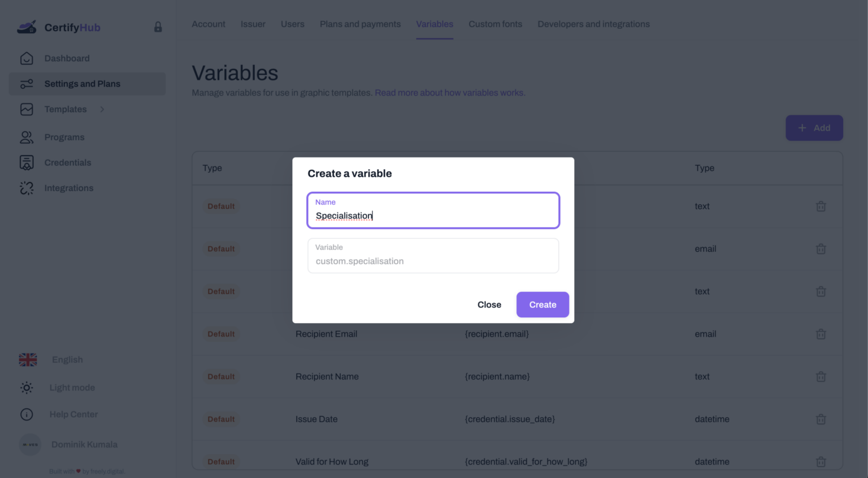Click the lock icon beside CertifyHub logo
This screenshot has height=478, width=868.
157,27
